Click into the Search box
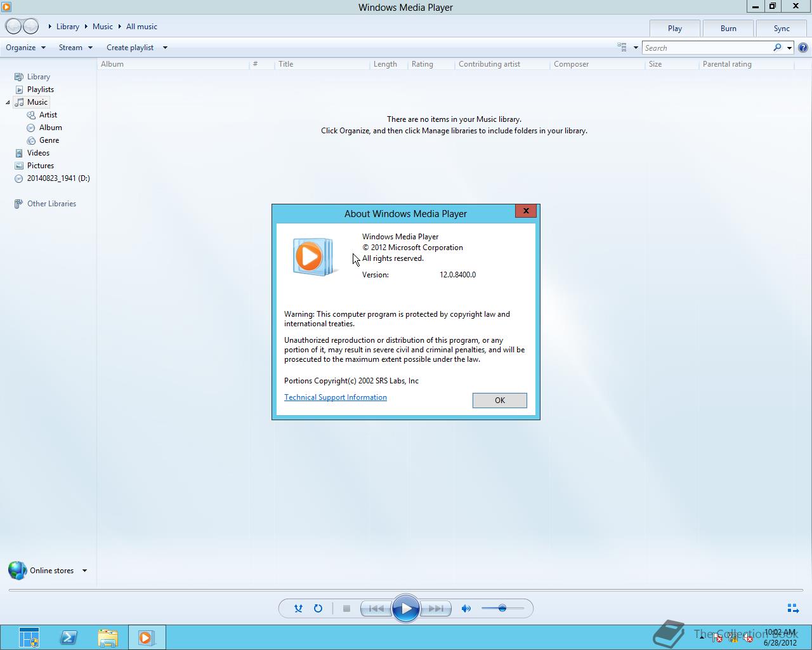 (x=707, y=48)
